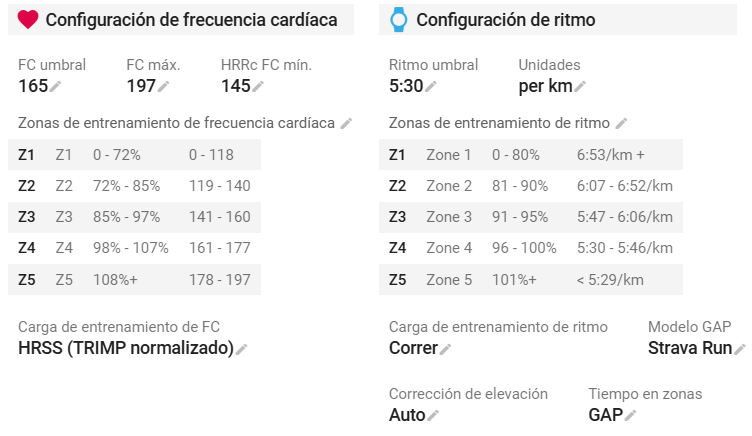This screenshot has height=436, width=752.
Task: Click the red heart icon in header
Action: (27, 20)
